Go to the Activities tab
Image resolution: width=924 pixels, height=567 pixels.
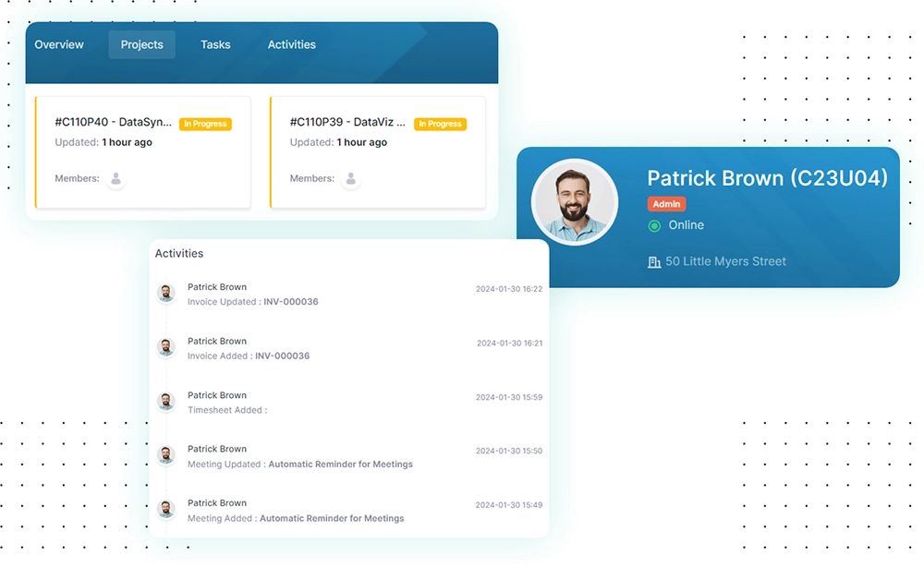[x=291, y=44]
